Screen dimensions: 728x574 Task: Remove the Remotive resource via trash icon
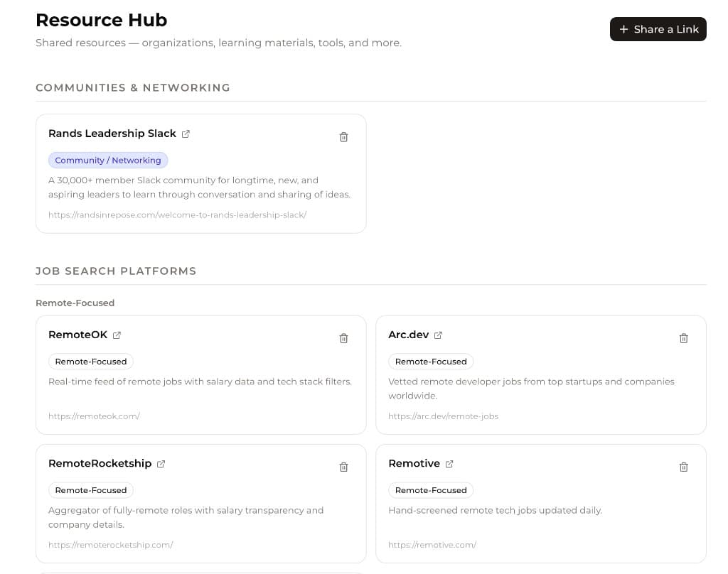(x=684, y=467)
